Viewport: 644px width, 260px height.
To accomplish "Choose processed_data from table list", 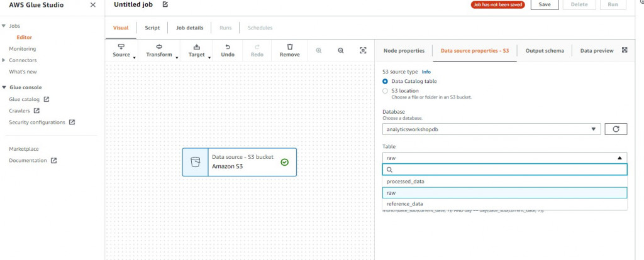I will pyautogui.click(x=505, y=181).
